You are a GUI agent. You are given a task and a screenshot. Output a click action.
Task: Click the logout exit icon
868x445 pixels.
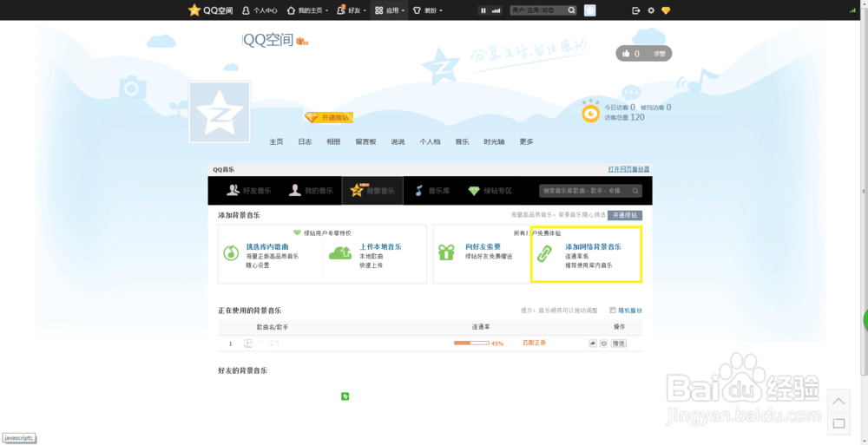636,10
